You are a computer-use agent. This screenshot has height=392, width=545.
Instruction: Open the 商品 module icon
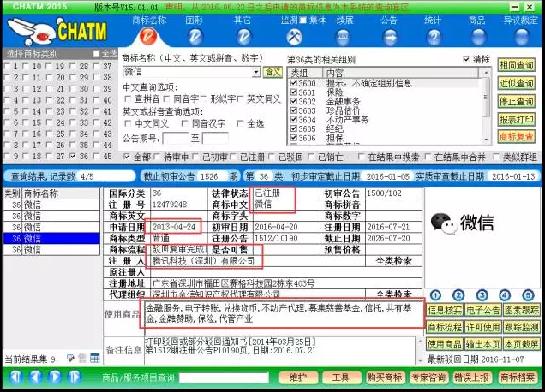click(476, 36)
